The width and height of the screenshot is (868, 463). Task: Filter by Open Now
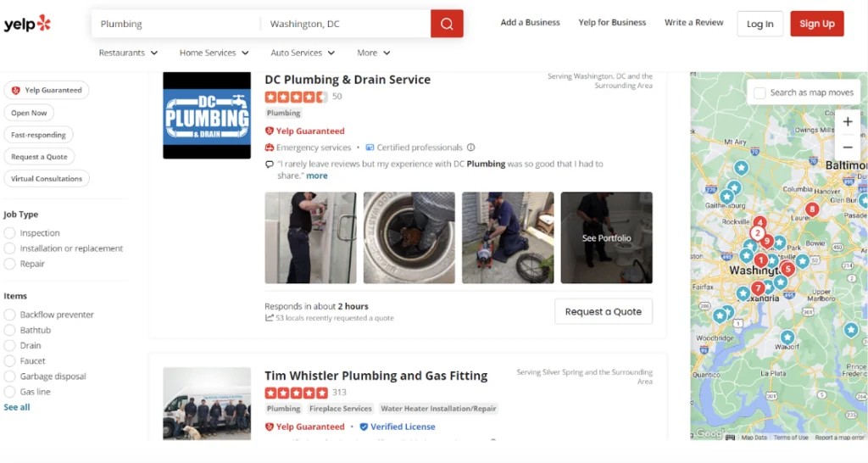pyautogui.click(x=29, y=113)
